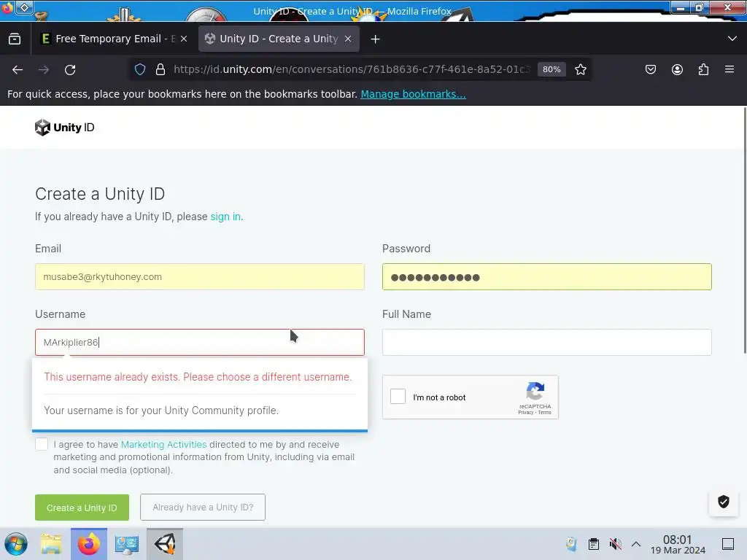Click the Full Name input field
The width and height of the screenshot is (747, 560).
point(547,343)
